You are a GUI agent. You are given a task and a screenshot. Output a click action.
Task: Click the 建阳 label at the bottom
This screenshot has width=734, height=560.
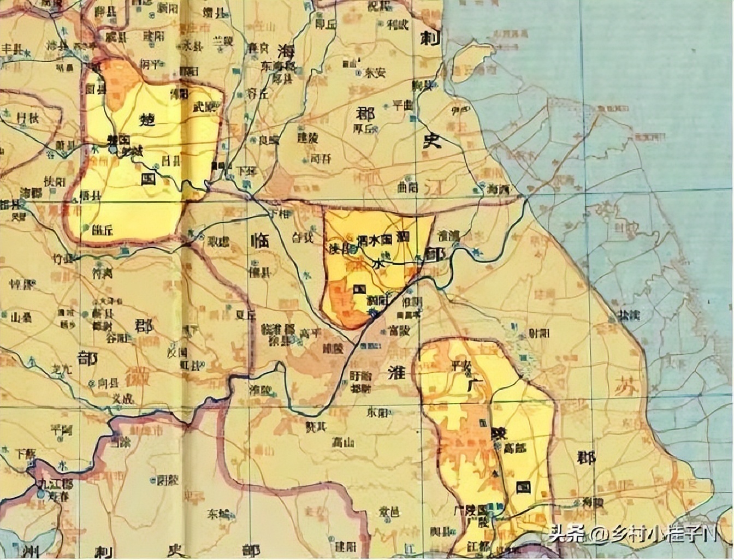pyautogui.click(x=345, y=546)
